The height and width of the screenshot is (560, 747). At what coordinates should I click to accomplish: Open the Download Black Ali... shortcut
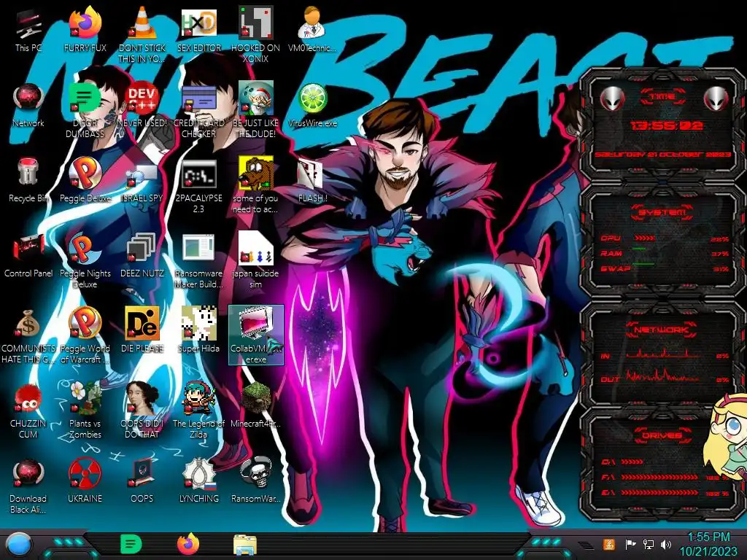coord(28,486)
